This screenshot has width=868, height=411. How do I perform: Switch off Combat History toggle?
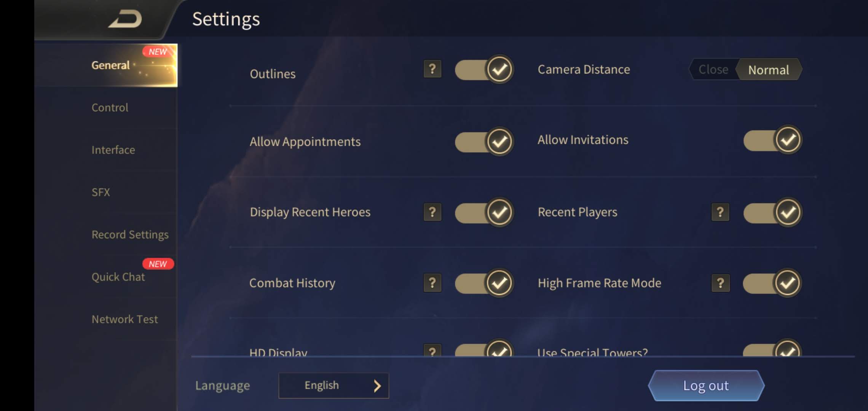pyautogui.click(x=484, y=283)
